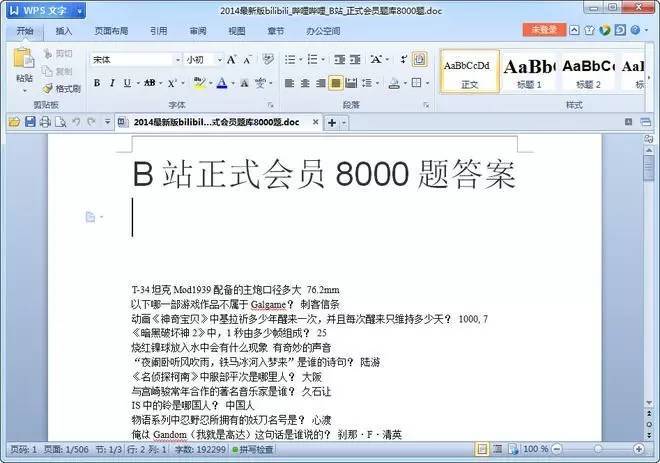Increase paragraph indent
Viewport: 660px width, 463px height.
point(355,59)
